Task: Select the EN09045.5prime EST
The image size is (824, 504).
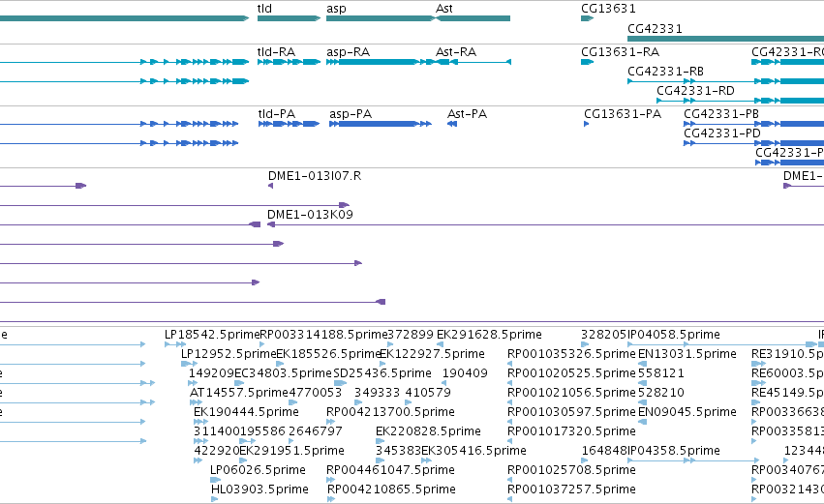Action: pyautogui.click(x=642, y=422)
